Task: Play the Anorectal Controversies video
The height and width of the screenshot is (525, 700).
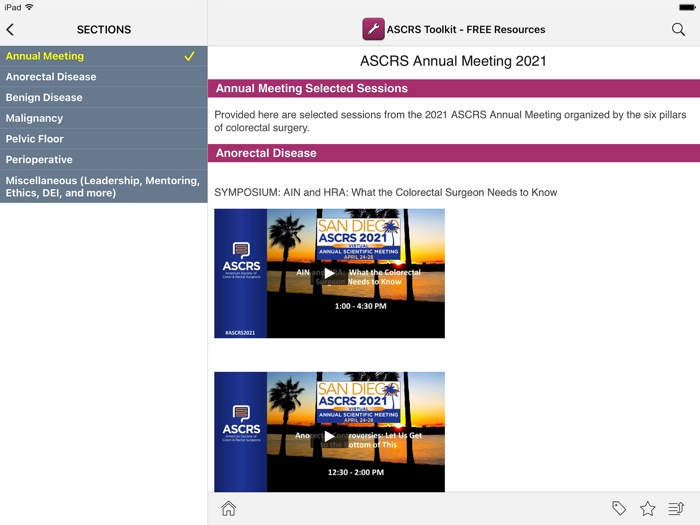Action: click(329, 436)
